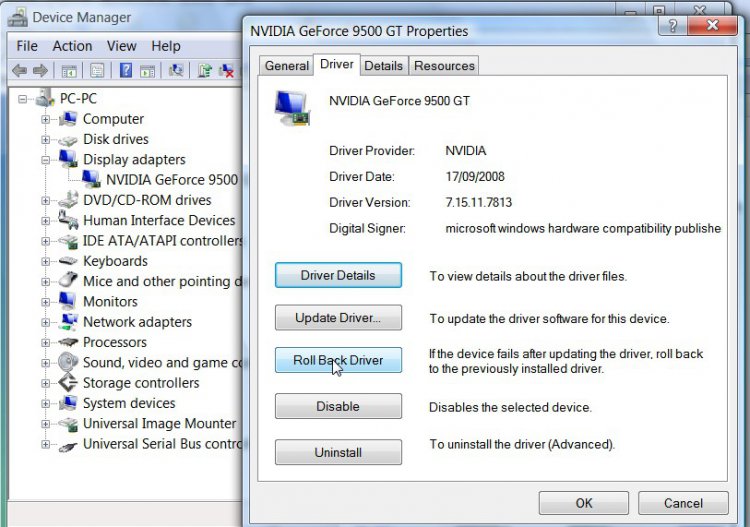Collapse the PC-PC root node
This screenshot has width=750, height=527.
click(x=22, y=99)
